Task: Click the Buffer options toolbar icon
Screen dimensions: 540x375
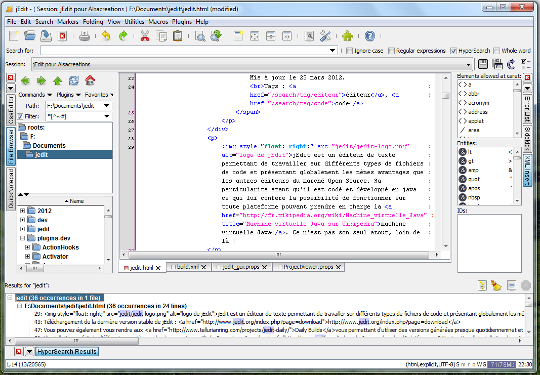Action: tap(309, 36)
